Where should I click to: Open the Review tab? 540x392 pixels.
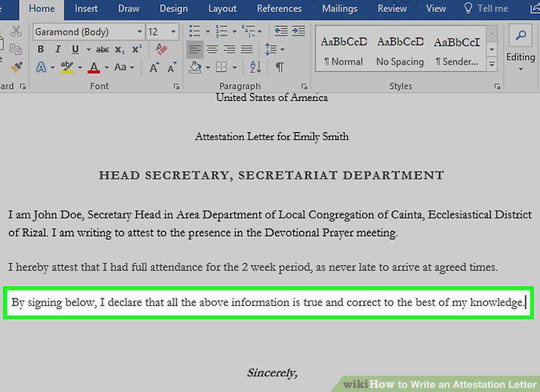pos(392,9)
